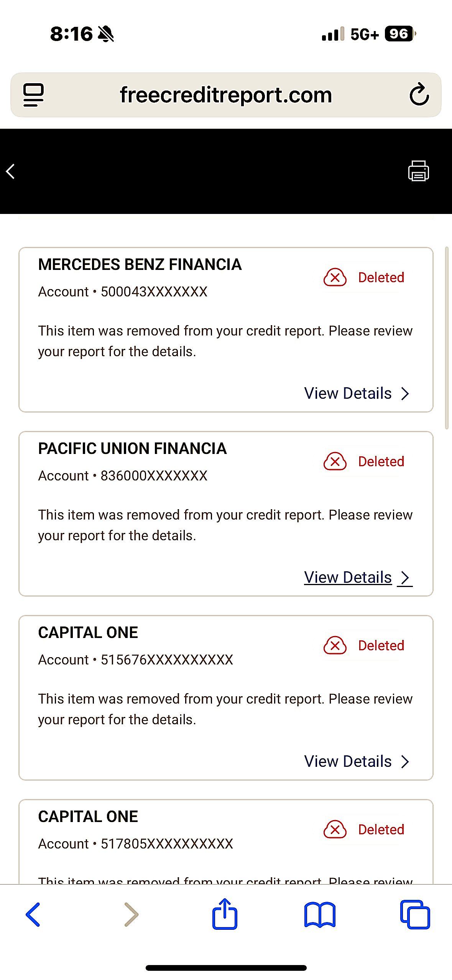Reload the page with refresh icon
The image size is (452, 980).
(x=419, y=94)
